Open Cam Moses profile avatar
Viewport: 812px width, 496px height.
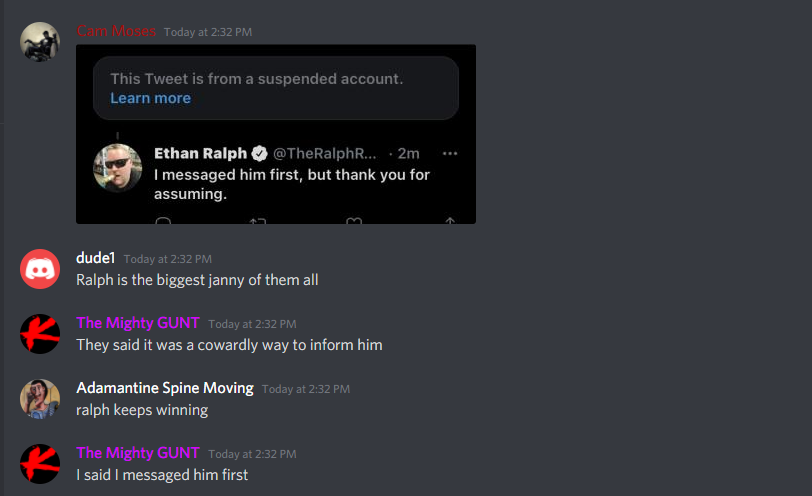pos(40,42)
